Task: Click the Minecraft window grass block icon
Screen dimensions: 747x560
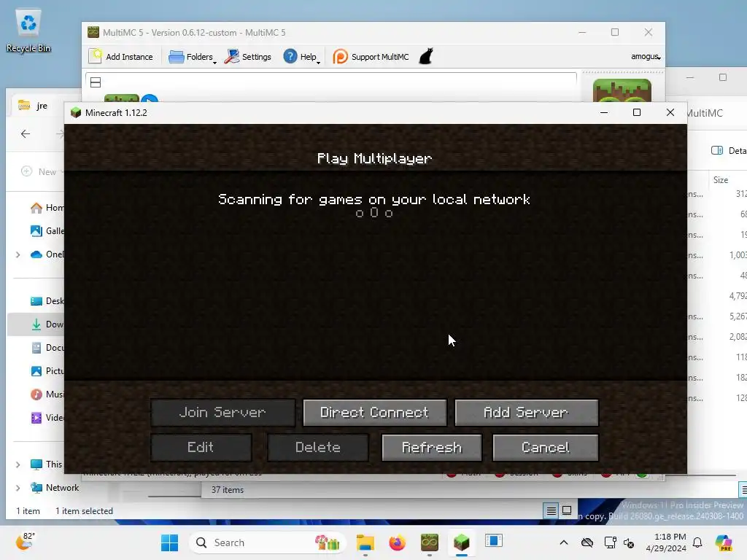Action: pos(76,113)
